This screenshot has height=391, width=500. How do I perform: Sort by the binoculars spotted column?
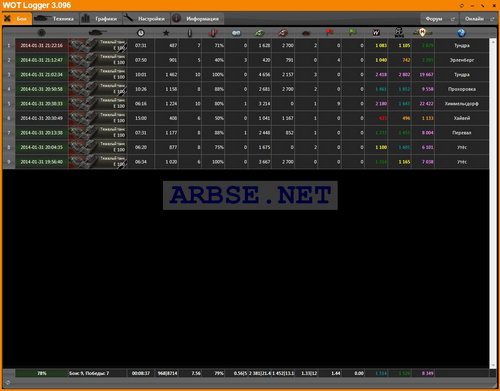236,33
